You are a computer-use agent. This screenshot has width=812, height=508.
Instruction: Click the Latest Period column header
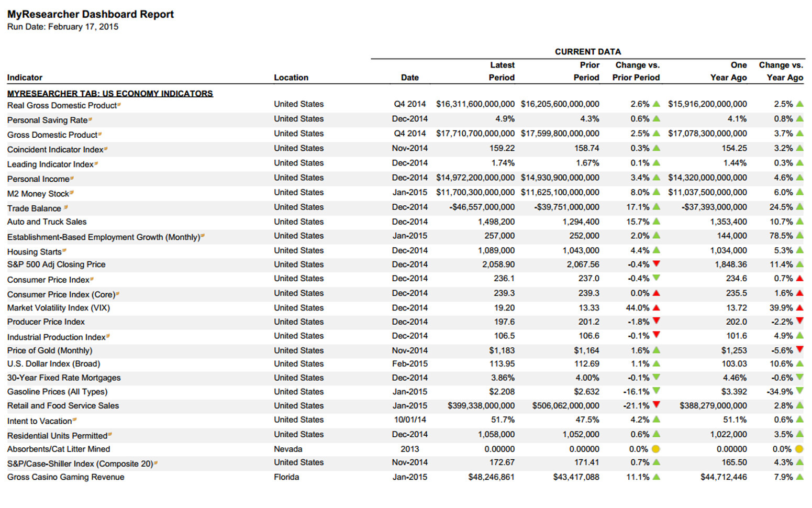(x=502, y=71)
